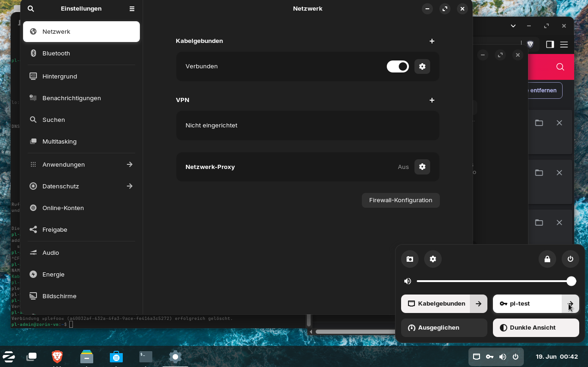Add a new VPN connection
The image size is (588, 367).
pos(432,100)
